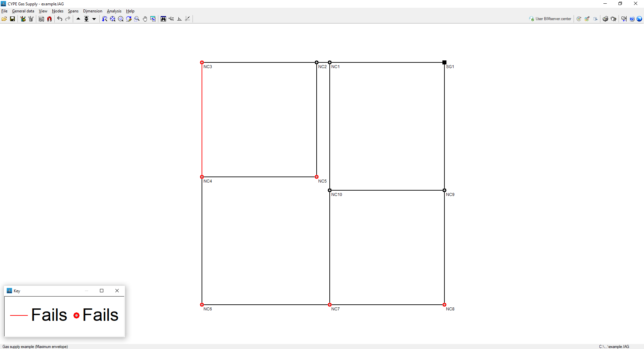Click the plotter print icon
The height and width of the screenshot is (349, 644).
pos(613,19)
